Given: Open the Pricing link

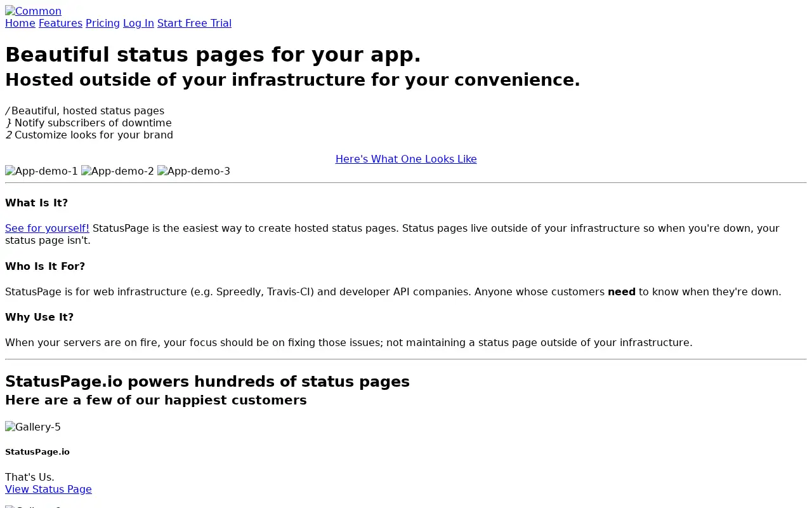Looking at the screenshot, I should click(x=103, y=23).
